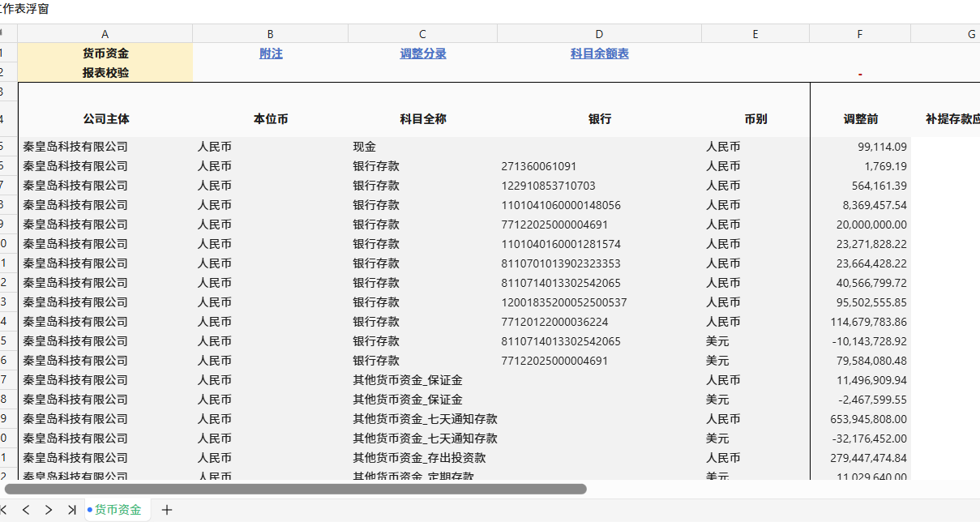Go to the previous sheet arrow
Screen dimensions: 980x522
click(x=26, y=510)
